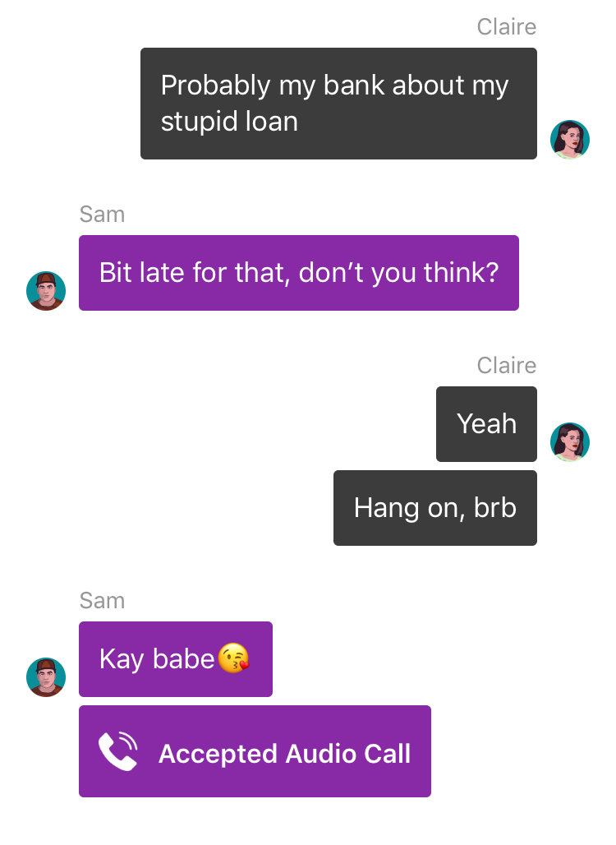Click the 'Sam' name above 'Bit late' message
This screenshot has height=845, width=616.
coord(103,215)
